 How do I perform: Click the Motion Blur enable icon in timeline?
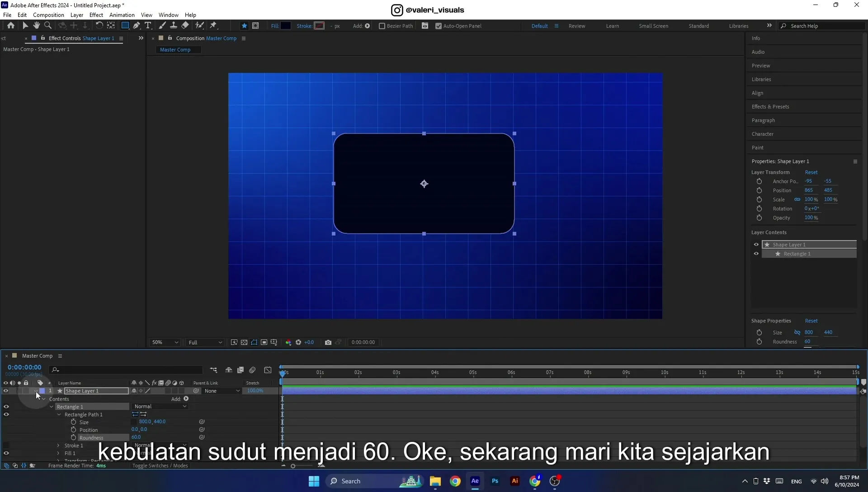pos(253,370)
